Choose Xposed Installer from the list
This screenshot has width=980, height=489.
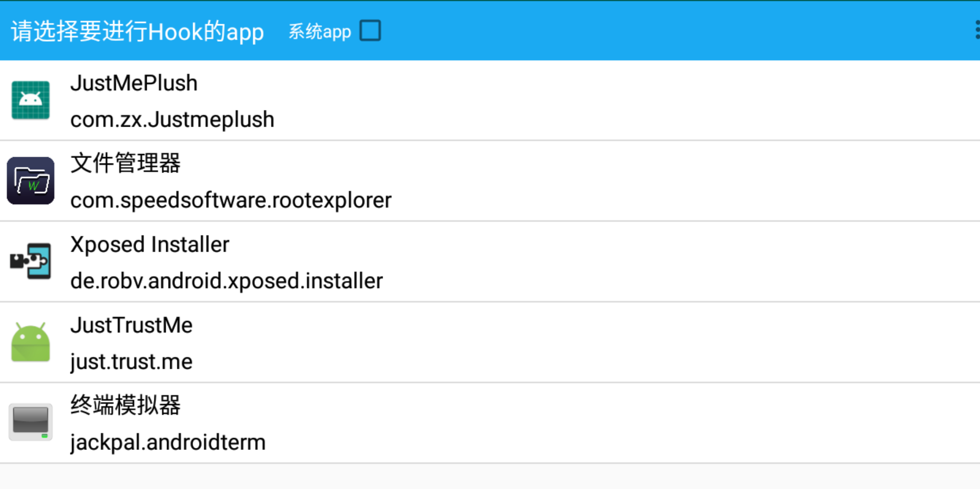(x=150, y=245)
